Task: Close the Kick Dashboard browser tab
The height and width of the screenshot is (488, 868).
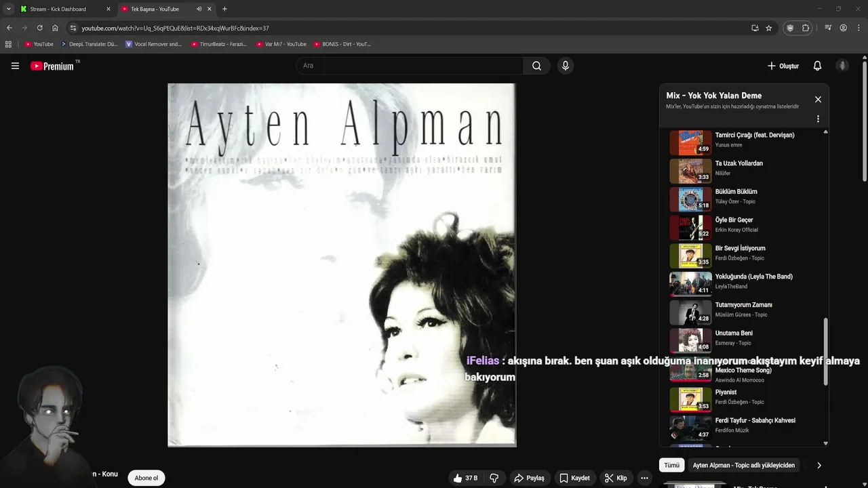Action: coord(108,9)
